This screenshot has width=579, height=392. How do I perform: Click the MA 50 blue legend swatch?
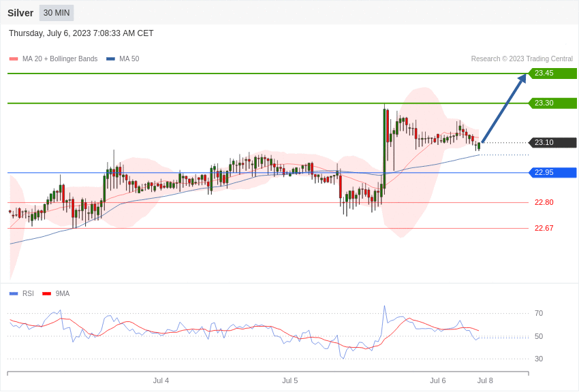tap(110, 59)
